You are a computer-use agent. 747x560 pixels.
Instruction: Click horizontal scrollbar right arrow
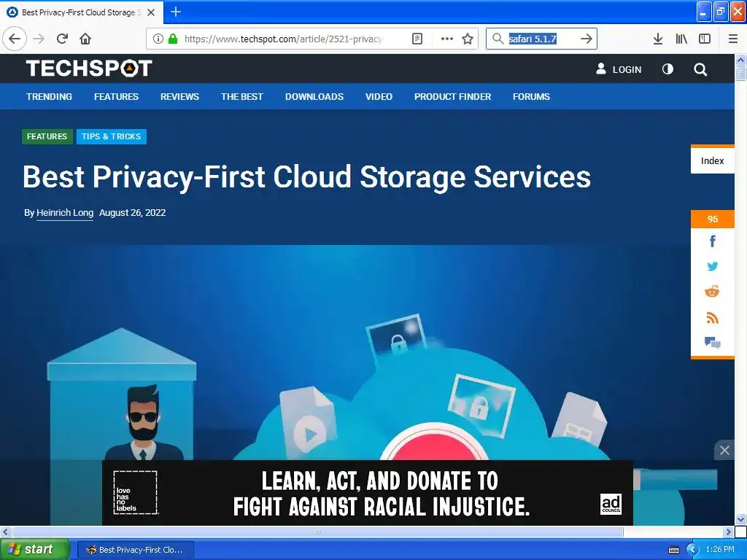point(728,532)
